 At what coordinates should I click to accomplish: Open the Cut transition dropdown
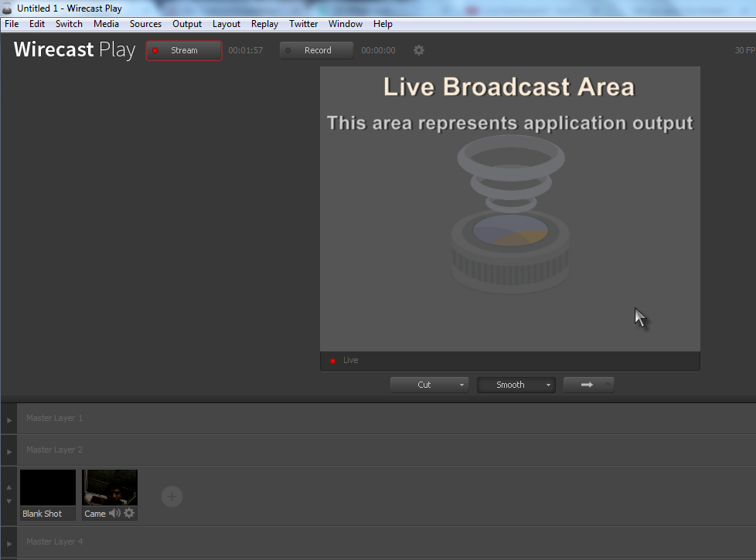point(429,385)
